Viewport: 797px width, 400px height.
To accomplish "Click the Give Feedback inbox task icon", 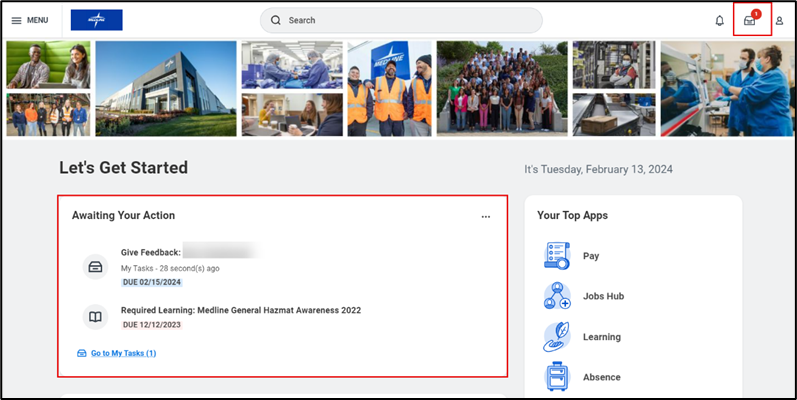I will click(95, 267).
